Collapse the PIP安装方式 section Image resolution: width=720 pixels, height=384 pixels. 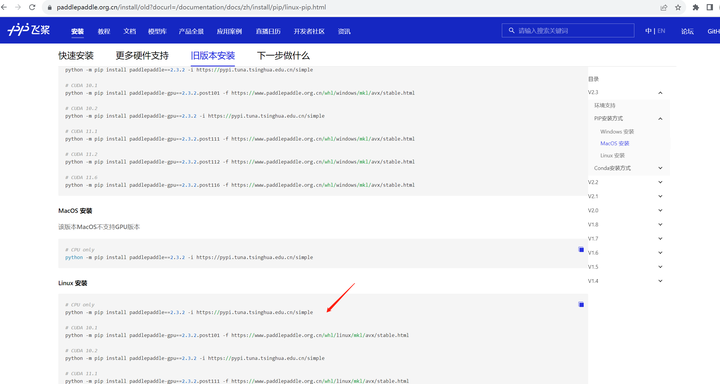pyautogui.click(x=660, y=119)
